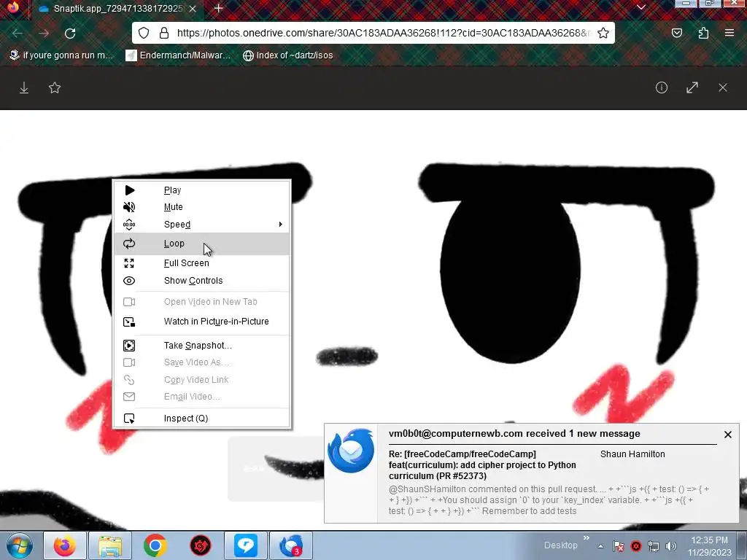Click the Thunderbird logo in the notification
Screen dimensions: 747x560
coord(351,451)
